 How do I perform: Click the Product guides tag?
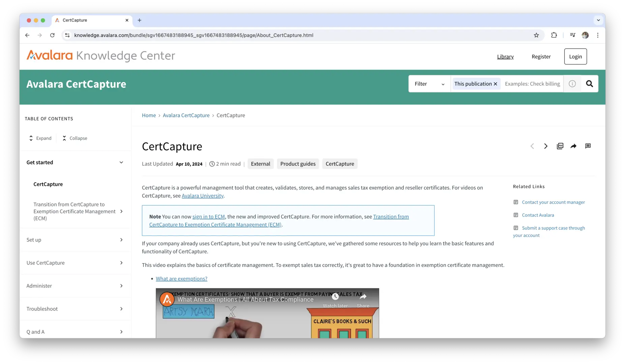click(298, 164)
